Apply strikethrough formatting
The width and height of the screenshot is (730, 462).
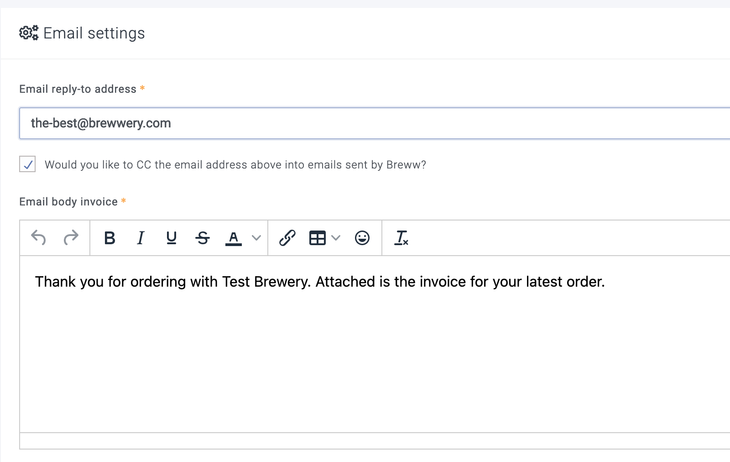point(203,238)
